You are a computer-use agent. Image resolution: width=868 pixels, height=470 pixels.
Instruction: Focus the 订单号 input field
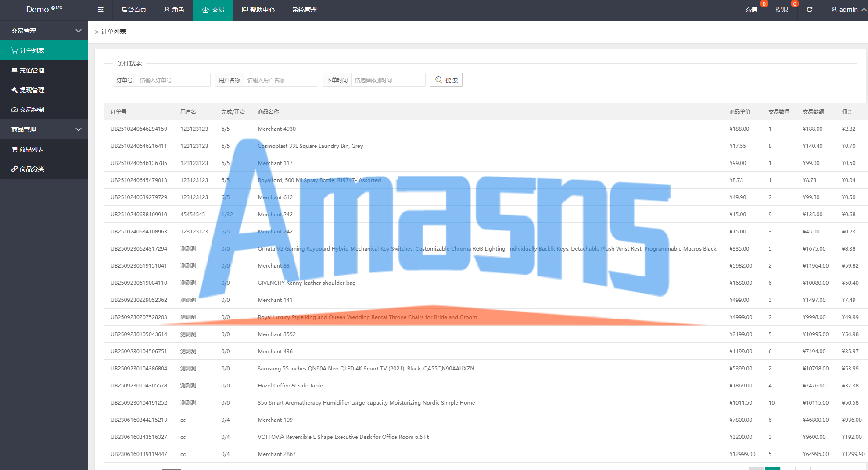173,80
